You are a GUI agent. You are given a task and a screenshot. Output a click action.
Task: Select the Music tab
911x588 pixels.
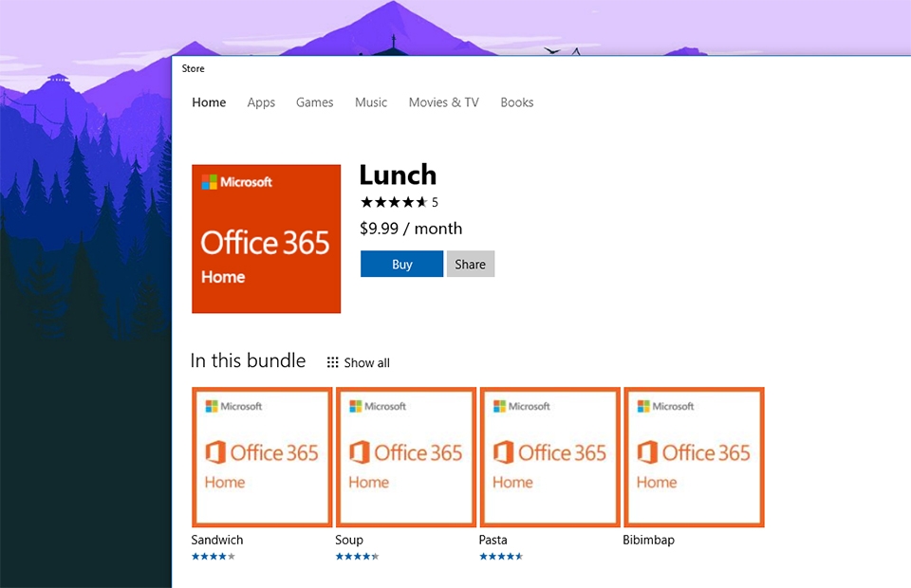point(371,101)
